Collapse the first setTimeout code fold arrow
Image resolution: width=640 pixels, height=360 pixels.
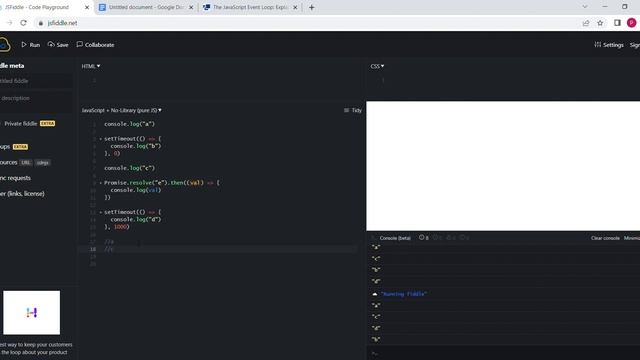click(100, 139)
